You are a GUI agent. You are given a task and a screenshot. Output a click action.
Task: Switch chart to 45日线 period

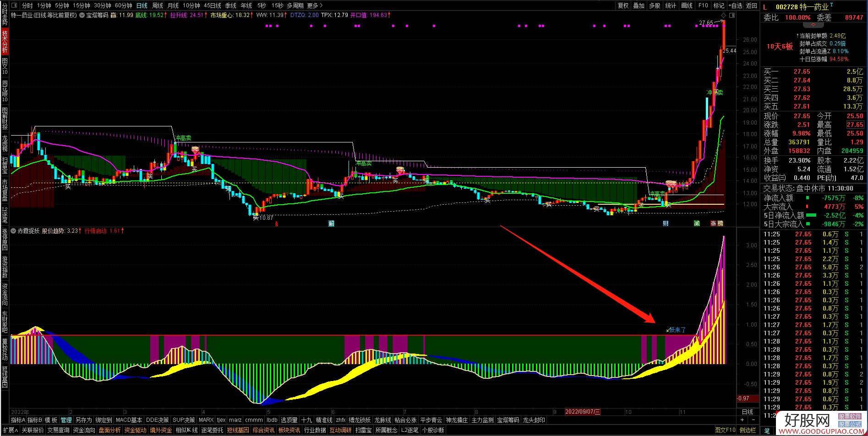(213, 5)
